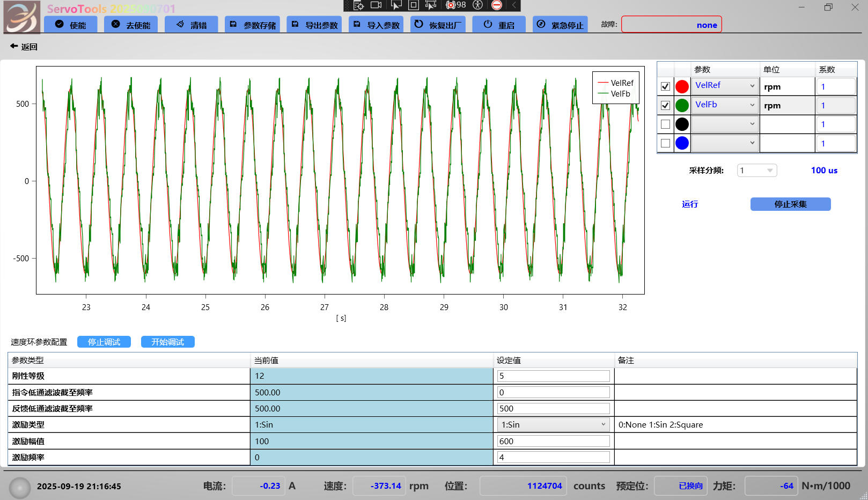Click the 导入参数 import parameters button
This screenshot has height=500, width=868.
376,25
